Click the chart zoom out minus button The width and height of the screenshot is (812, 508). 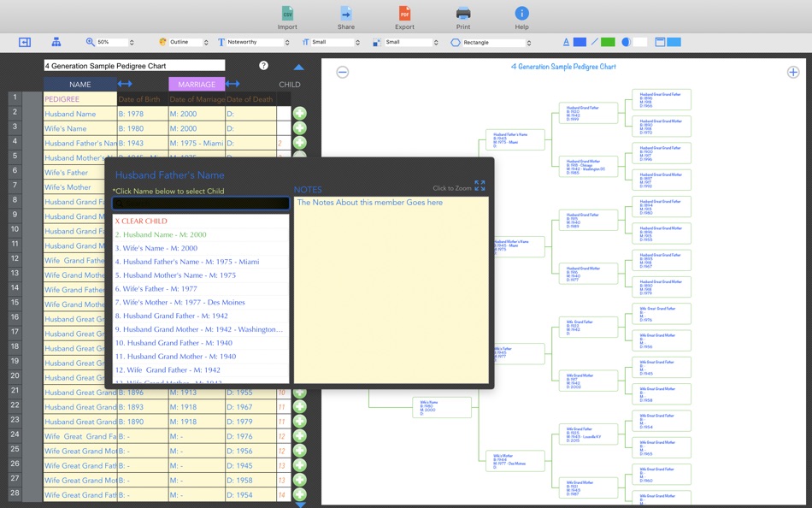click(342, 72)
